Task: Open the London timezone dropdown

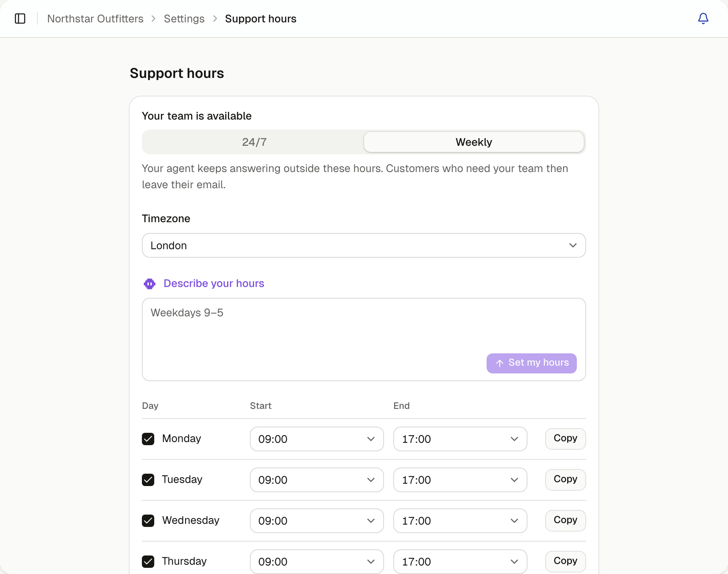Action: pos(364,245)
